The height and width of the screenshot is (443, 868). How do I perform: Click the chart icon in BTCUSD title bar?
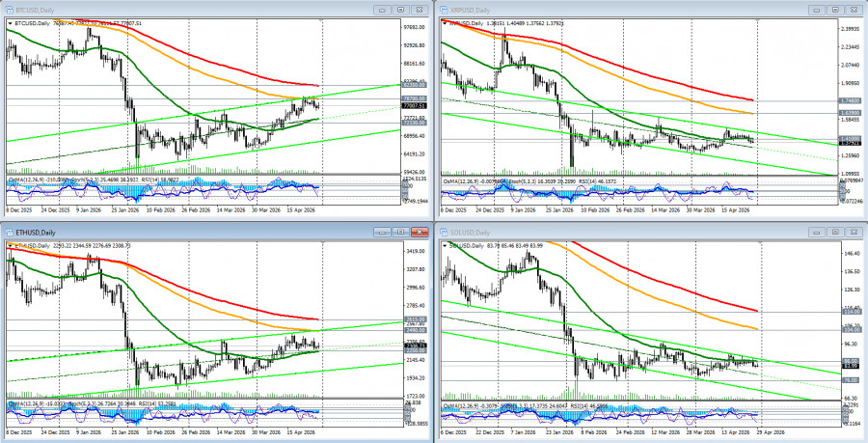(10, 10)
